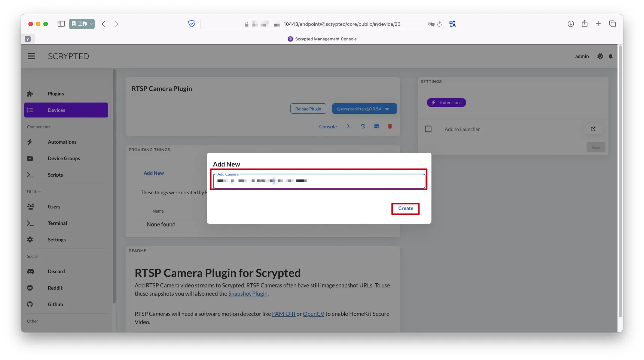Image resolution: width=644 pixels, height=360 pixels.
Task: Click the plugin restart history icon
Action: [363, 126]
